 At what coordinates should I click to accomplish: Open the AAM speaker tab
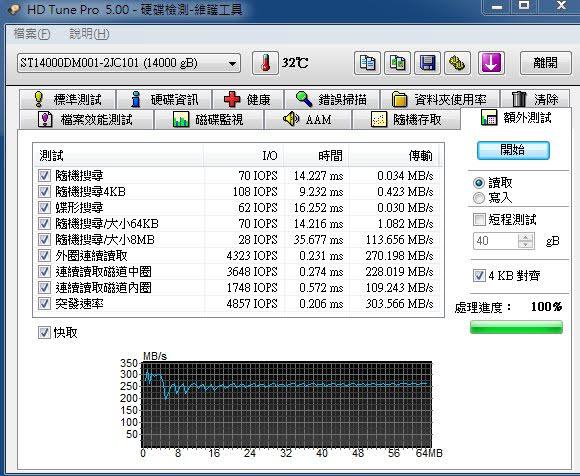coord(308,119)
